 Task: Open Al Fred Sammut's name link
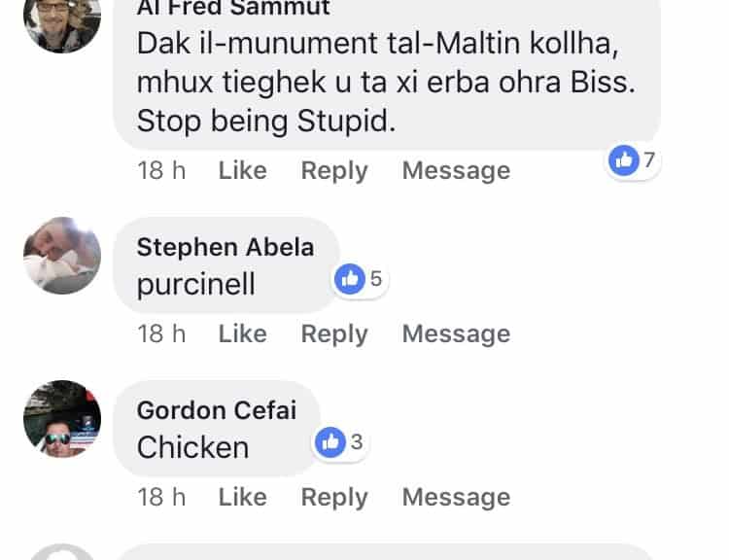point(233,9)
